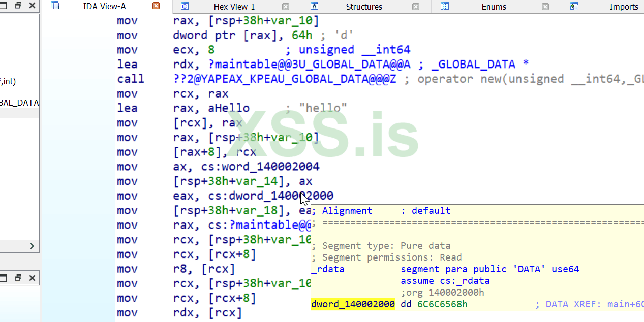
Task: Click the _rdata segment name in tooltip
Action: (327, 269)
